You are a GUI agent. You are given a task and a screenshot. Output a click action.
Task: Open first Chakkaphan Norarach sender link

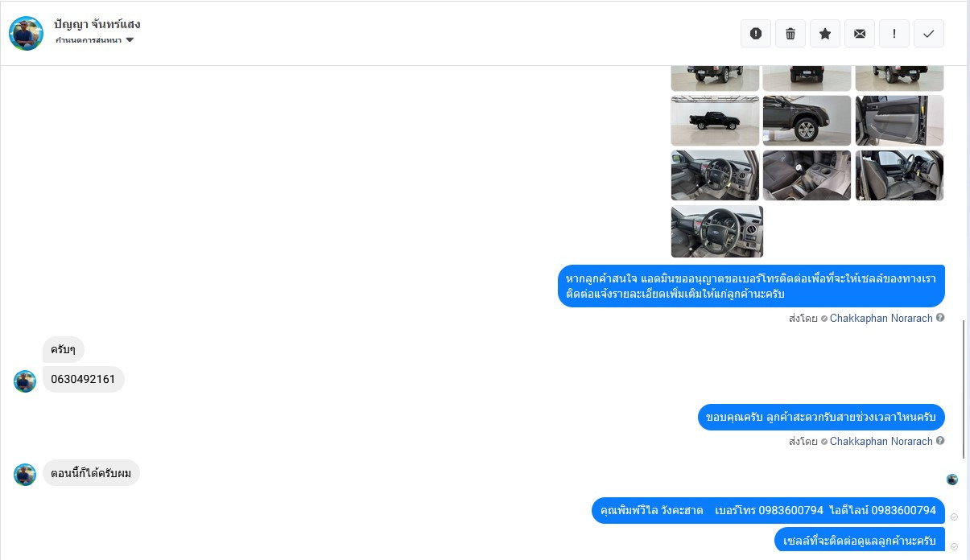[881, 318]
